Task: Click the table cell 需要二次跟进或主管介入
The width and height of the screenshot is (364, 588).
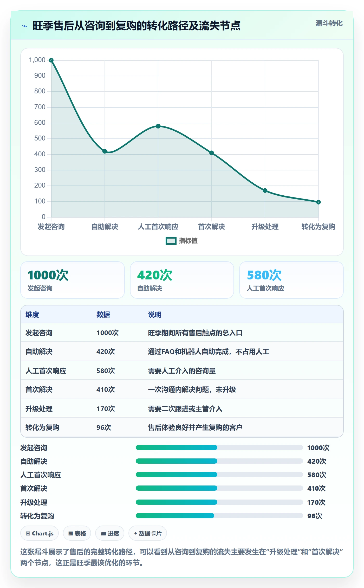Action: pos(185,409)
